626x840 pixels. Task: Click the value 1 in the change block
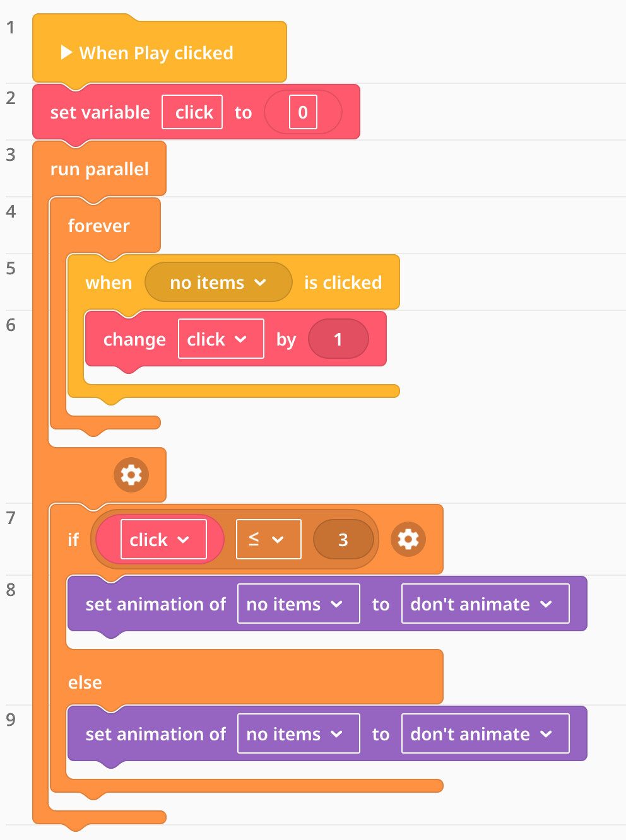338,339
